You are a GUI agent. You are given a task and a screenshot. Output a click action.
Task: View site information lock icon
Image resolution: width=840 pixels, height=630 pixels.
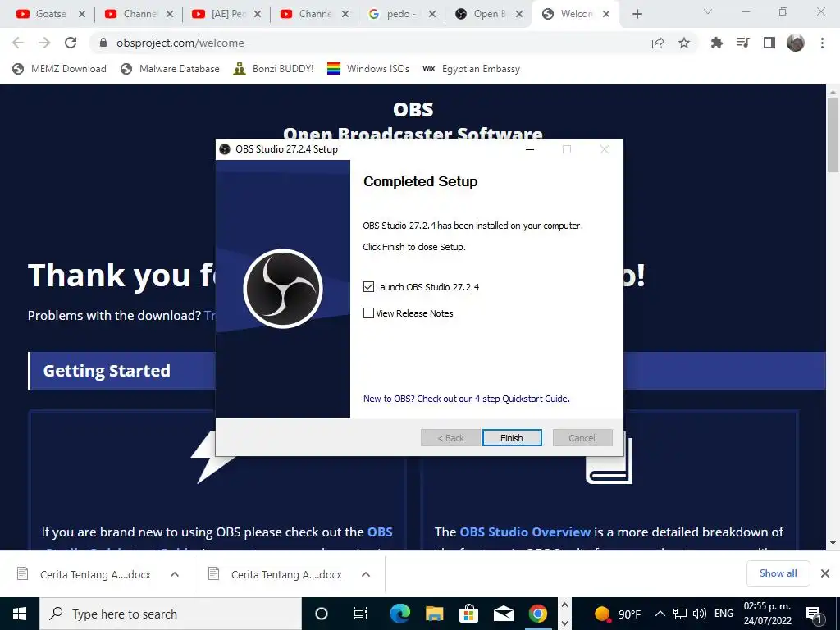click(x=104, y=43)
